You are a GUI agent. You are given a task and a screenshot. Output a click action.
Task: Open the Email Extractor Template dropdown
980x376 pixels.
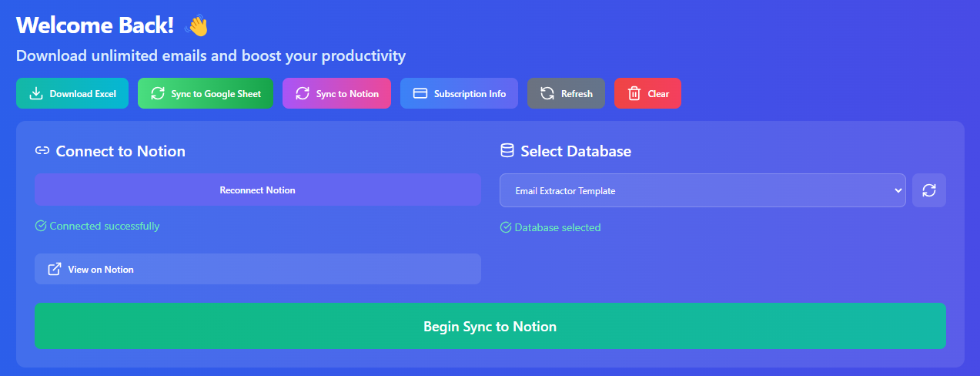point(693,190)
